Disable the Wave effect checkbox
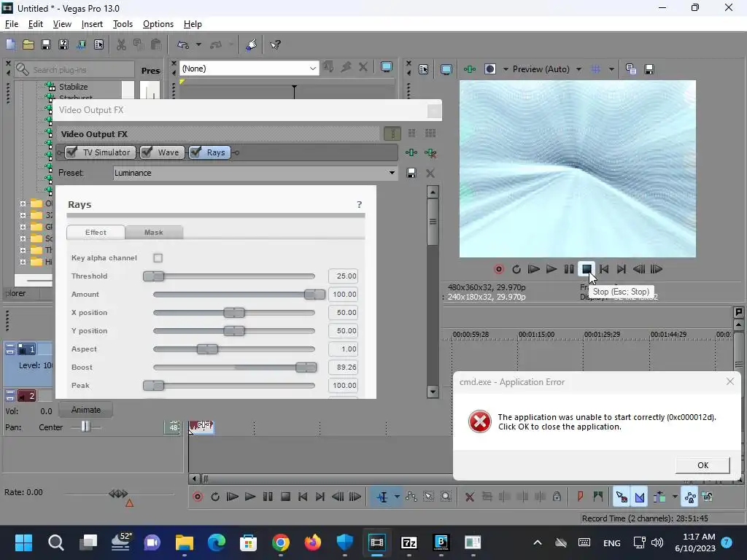 click(x=147, y=152)
